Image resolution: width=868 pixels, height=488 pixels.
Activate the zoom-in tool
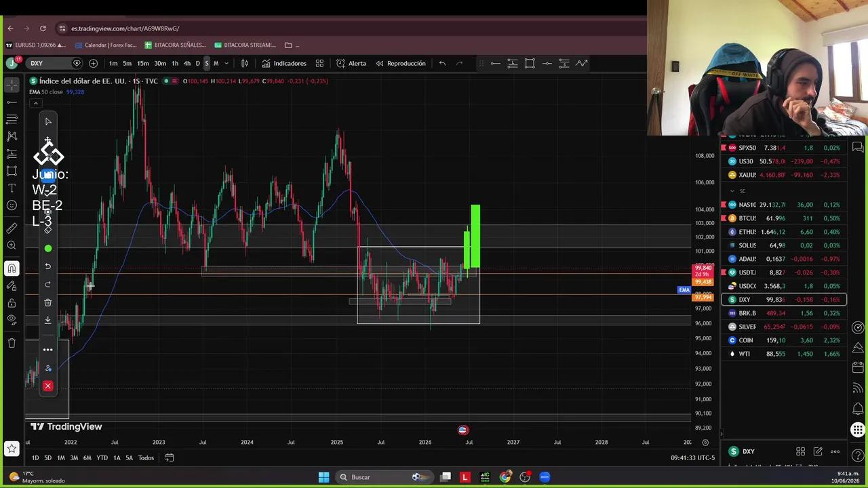click(x=12, y=245)
